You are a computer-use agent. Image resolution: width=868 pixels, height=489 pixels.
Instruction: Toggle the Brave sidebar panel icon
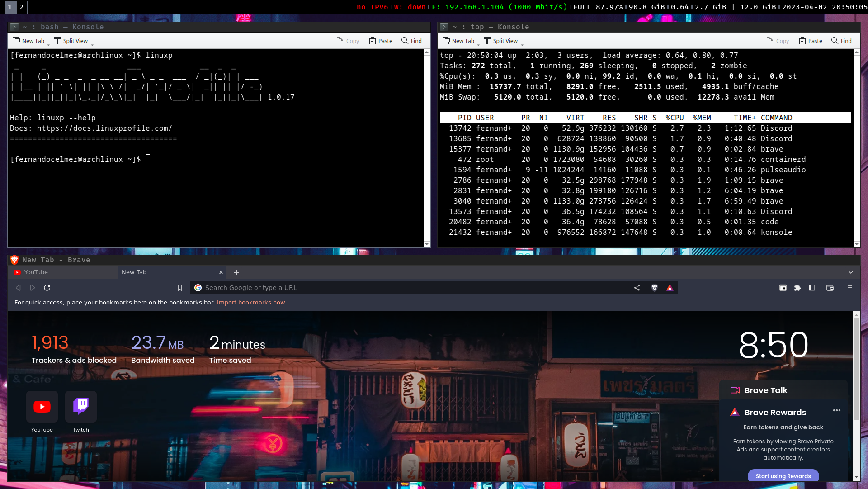pos(812,288)
